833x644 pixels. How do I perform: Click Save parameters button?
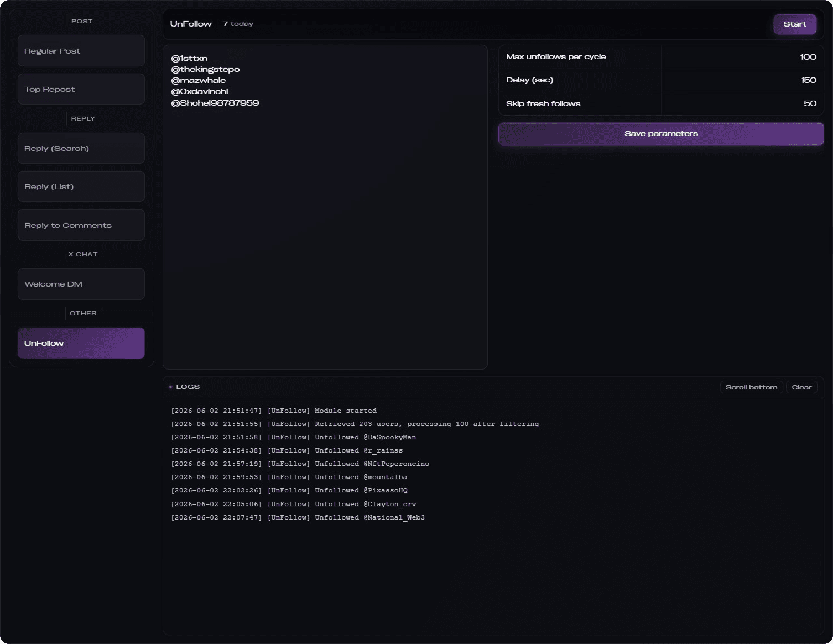point(661,134)
